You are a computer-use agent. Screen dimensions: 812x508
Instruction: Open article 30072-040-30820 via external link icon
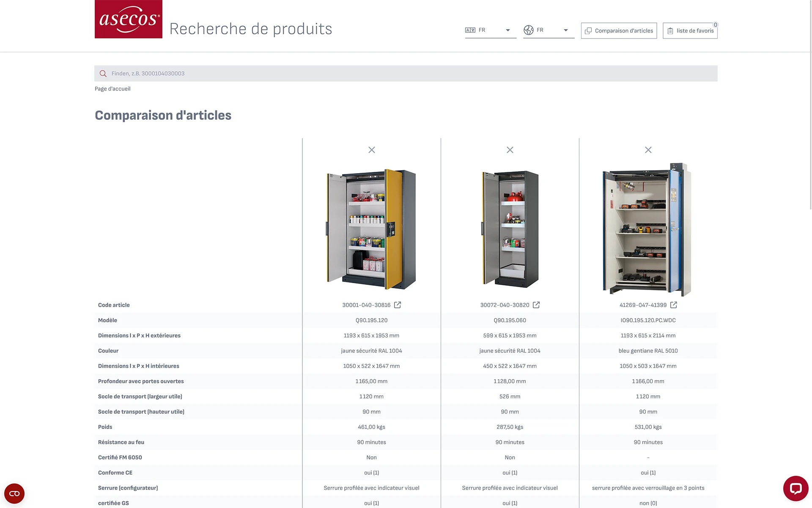tap(536, 304)
